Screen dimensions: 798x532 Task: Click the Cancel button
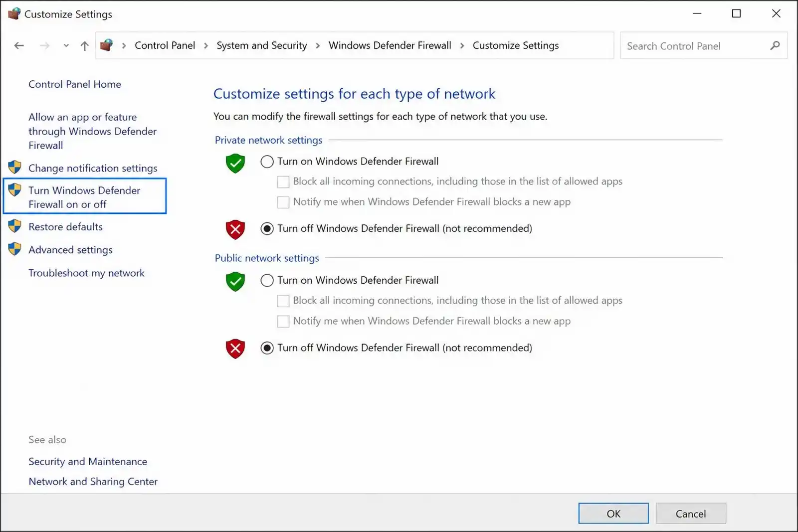point(691,514)
